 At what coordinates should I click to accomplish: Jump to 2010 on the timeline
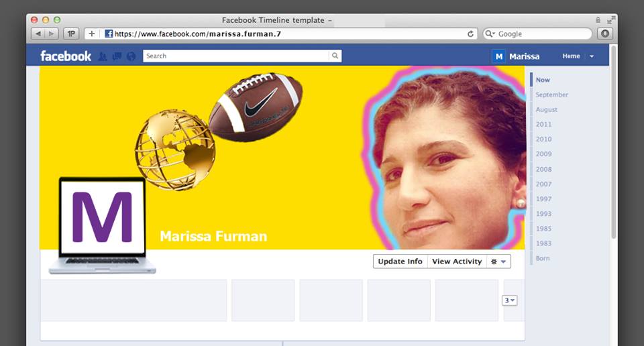tap(543, 139)
